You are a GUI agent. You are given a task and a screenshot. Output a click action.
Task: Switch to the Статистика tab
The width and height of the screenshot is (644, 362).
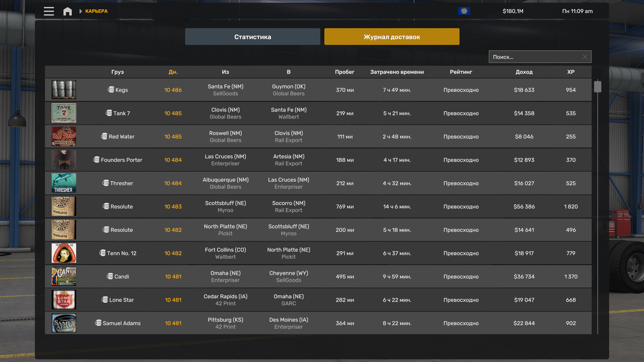(253, 37)
